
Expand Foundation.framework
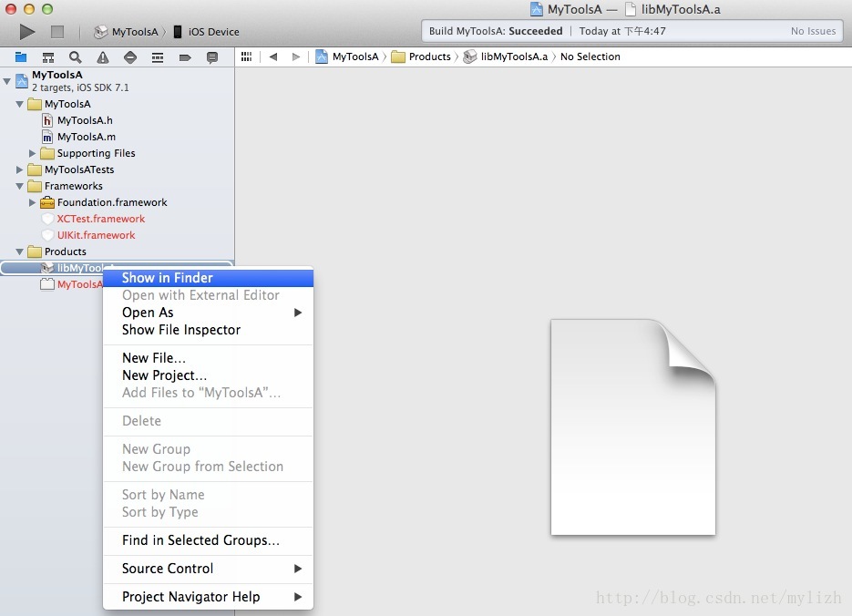(x=32, y=202)
